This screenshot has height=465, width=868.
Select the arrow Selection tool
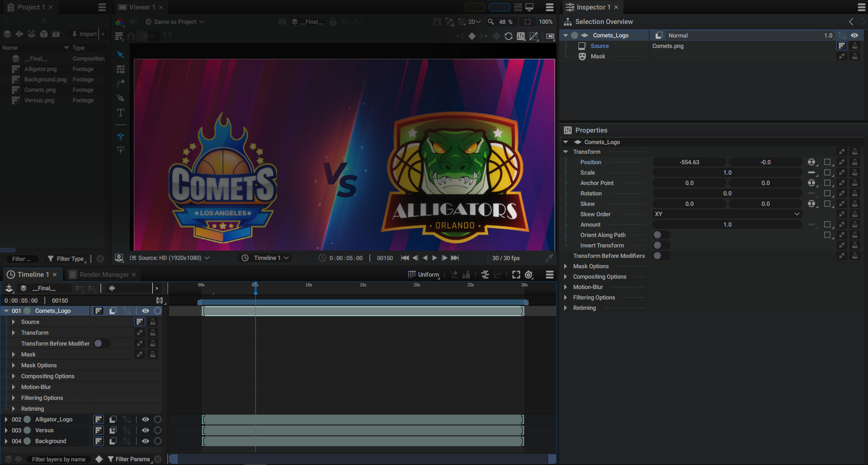121,55
